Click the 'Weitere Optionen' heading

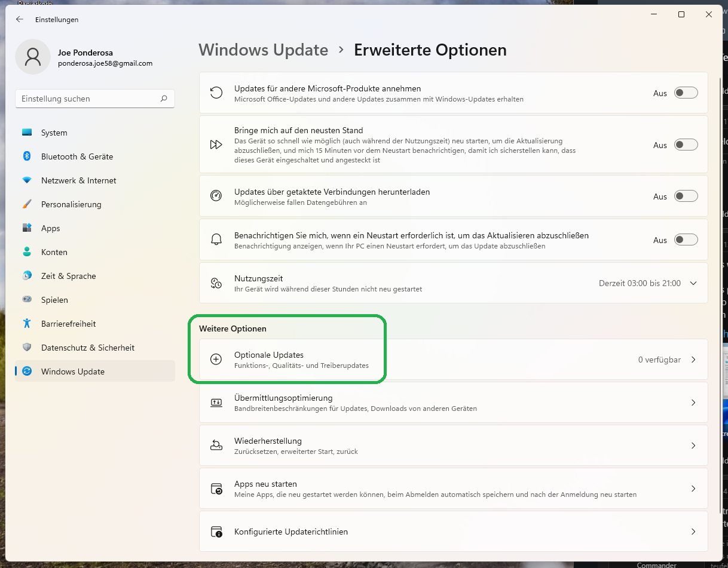click(233, 328)
